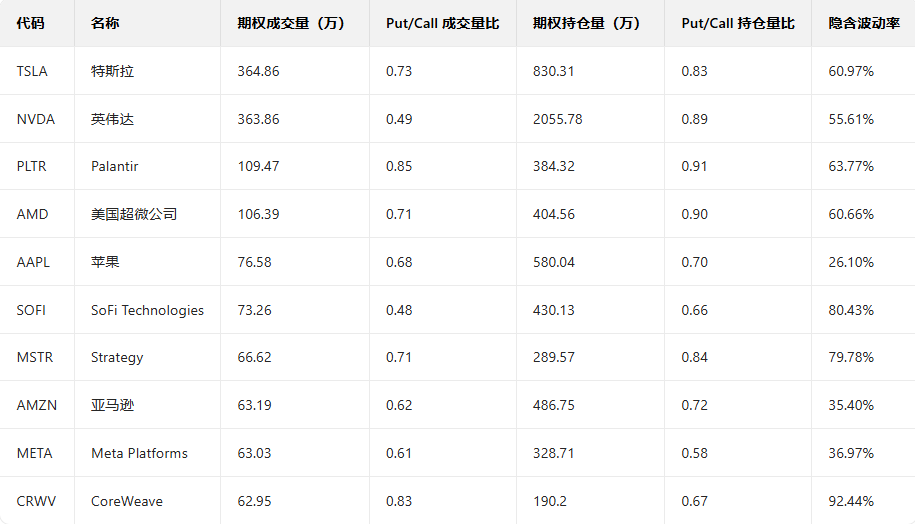
Task: Click the 期权持仓量（万）column header
Action: click(x=587, y=23)
